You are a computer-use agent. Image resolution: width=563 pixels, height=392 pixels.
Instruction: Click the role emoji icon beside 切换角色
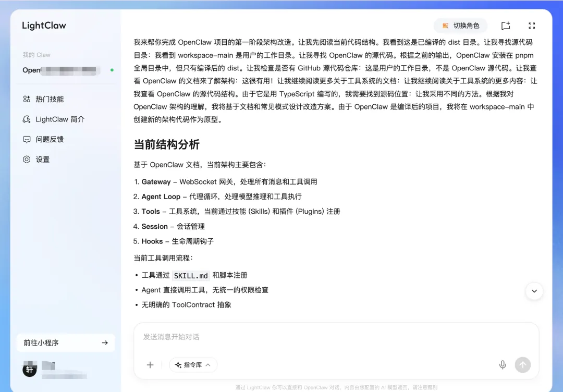coord(445,26)
